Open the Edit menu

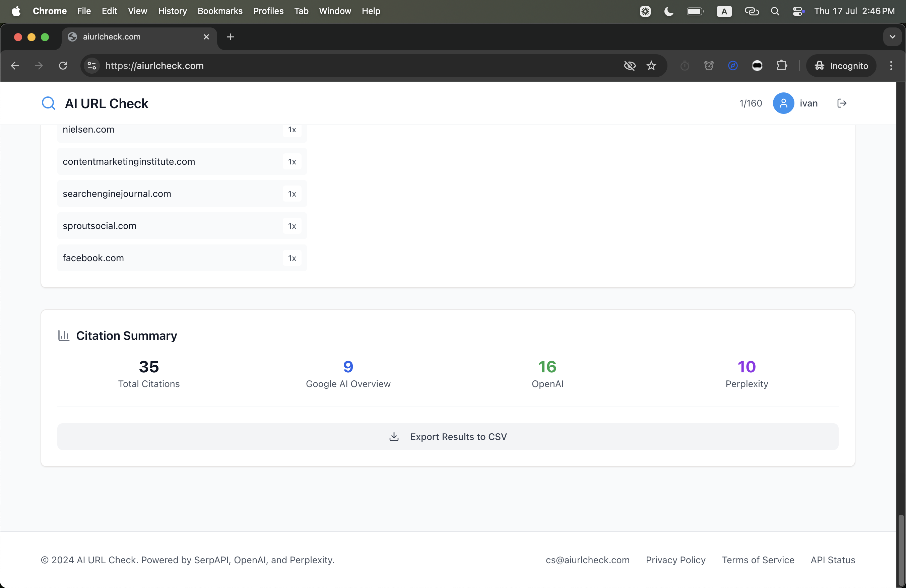pyautogui.click(x=109, y=11)
